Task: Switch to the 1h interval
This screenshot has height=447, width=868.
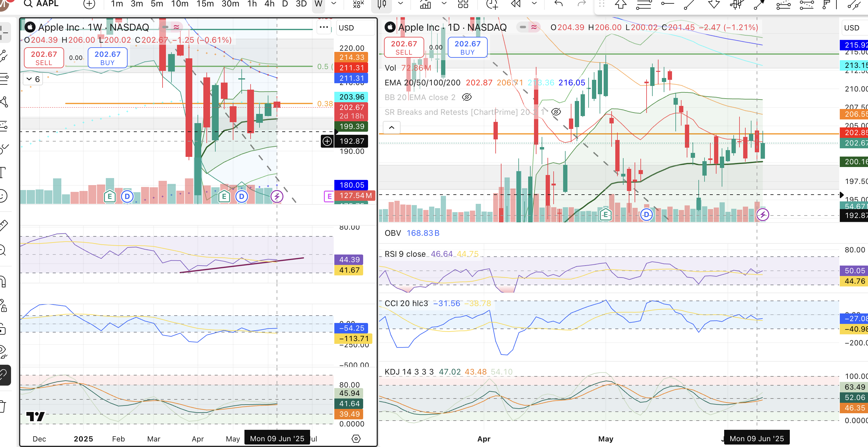Action: coord(252,4)
